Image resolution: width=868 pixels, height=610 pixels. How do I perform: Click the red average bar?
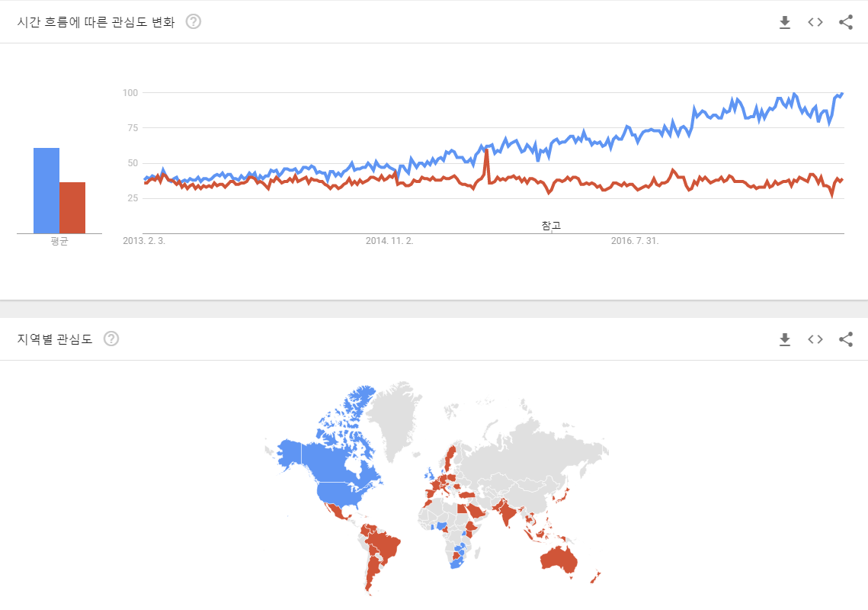pyautogui.click(x=72, y=207)
